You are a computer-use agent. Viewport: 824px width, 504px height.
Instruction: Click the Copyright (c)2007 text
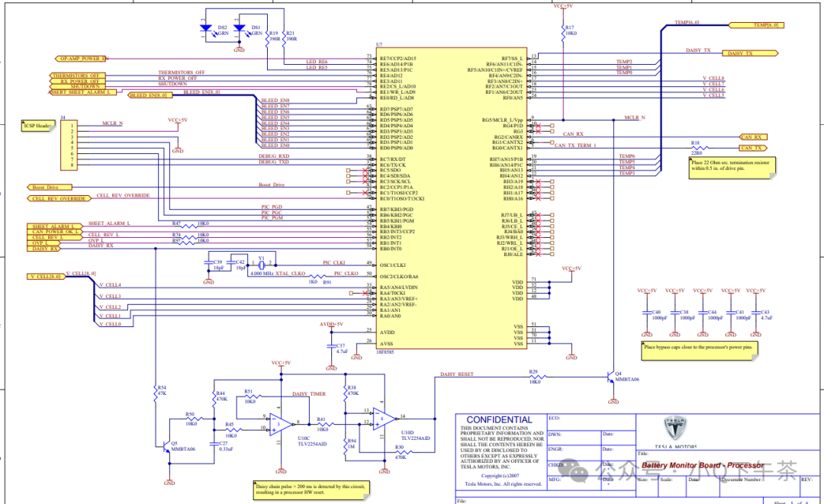[x=499, y=477]
